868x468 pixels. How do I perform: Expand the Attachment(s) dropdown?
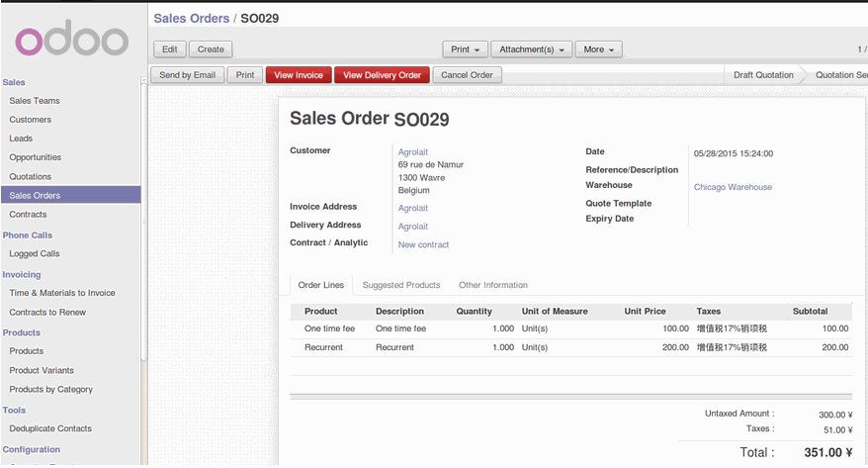tap(532, 48)
